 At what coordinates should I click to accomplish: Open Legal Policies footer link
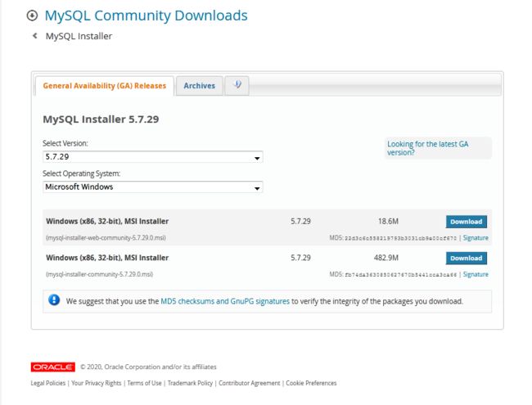(47, 383)
